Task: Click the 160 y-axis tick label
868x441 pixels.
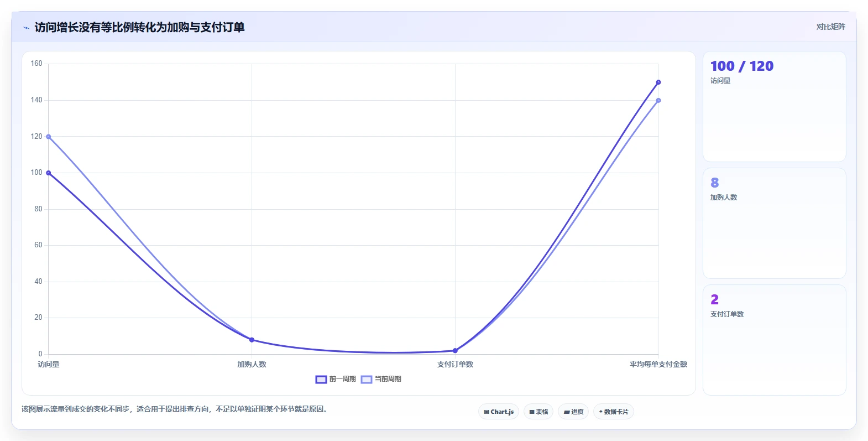Action: pyautogui.click(x=36, y=64)
